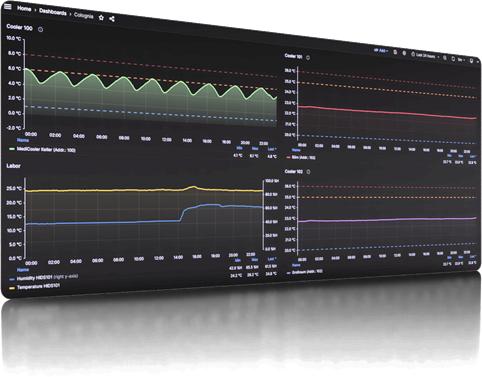This screenshot has height=377, width=482.
Task: Open the Cooler 101 panel info icon
Action: click(308, 58)
